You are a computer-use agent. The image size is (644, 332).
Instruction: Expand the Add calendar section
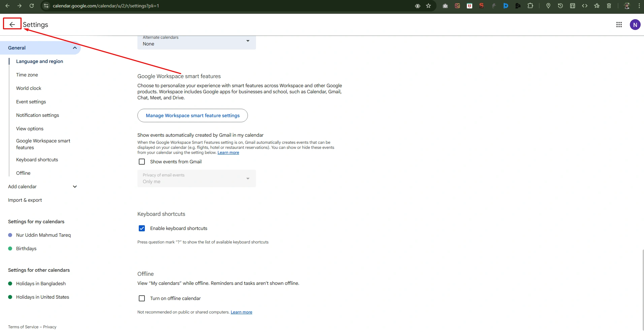pos(75,187)
